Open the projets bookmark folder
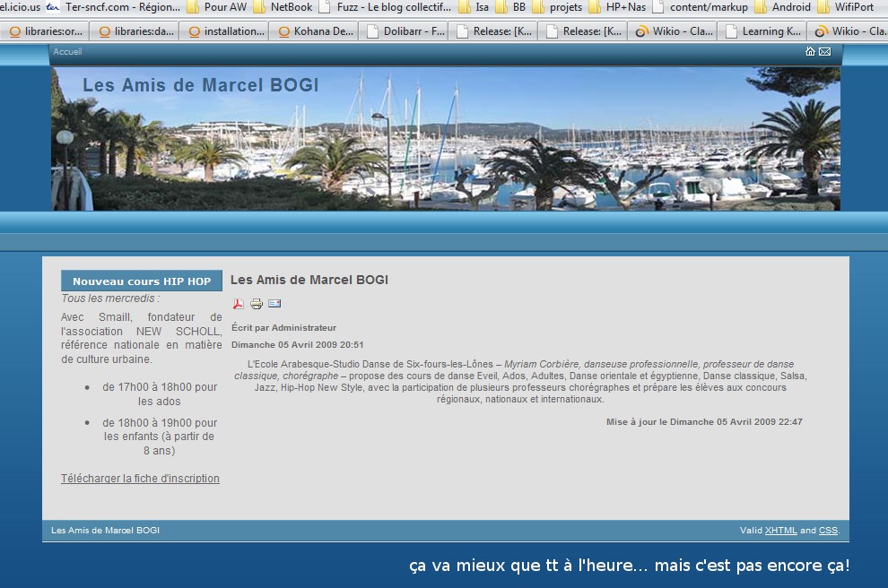This screenshot has height=588, width=888. [557, 7]
